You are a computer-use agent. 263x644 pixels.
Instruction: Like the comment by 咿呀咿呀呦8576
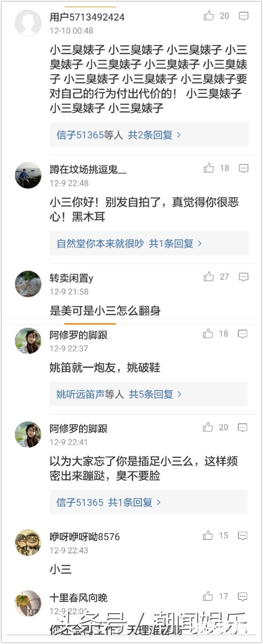(x=208, y=536)
